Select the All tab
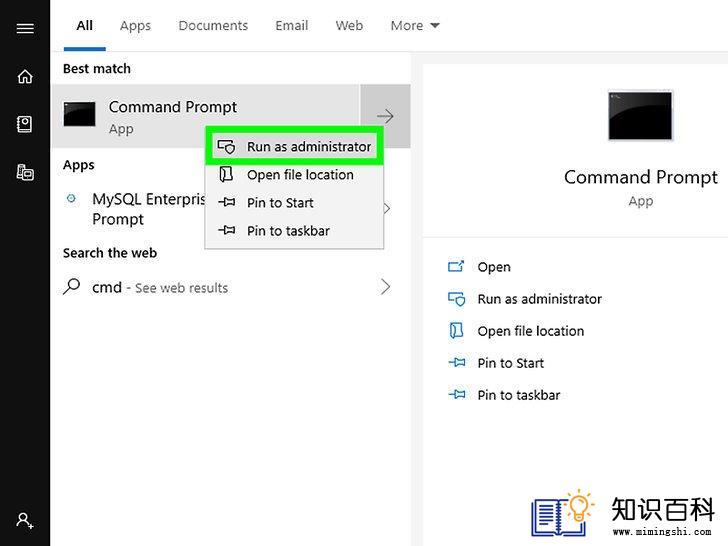 [x=84, y=26]
